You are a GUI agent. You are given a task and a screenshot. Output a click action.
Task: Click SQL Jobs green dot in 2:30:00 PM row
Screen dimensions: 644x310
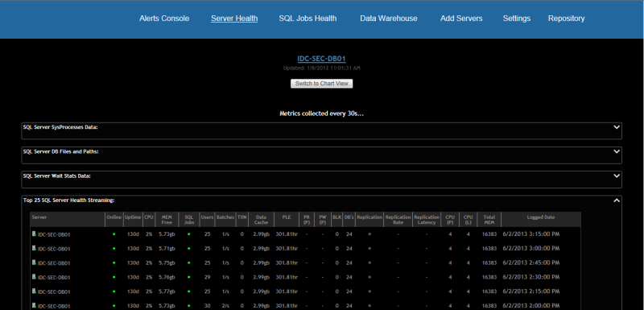coord(189,278)
